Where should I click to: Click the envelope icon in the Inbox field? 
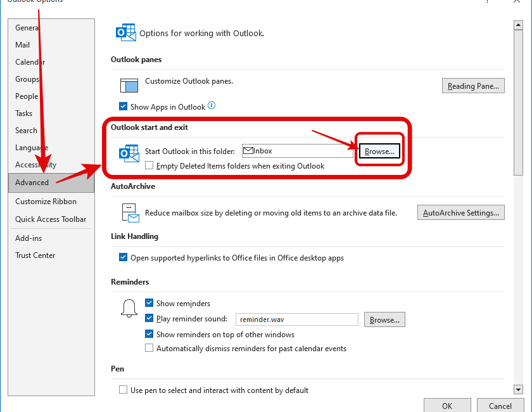[248, 150]
